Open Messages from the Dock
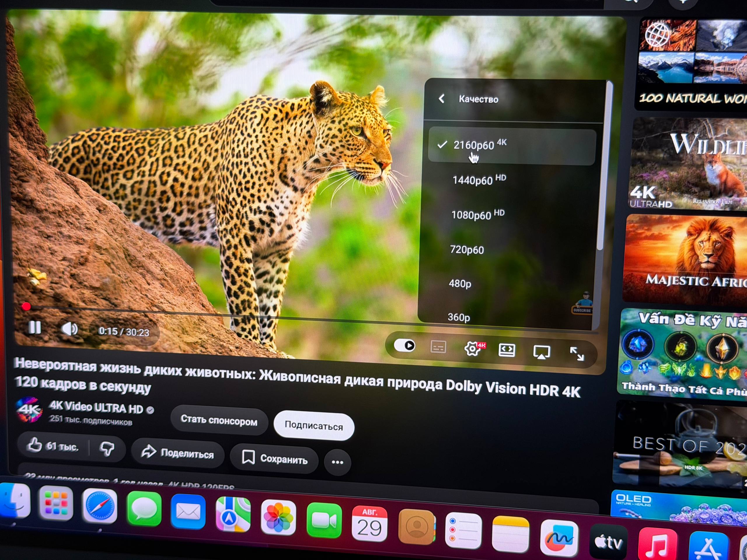The width and height of the screenshot is (747, 560). tap(144, 509)
